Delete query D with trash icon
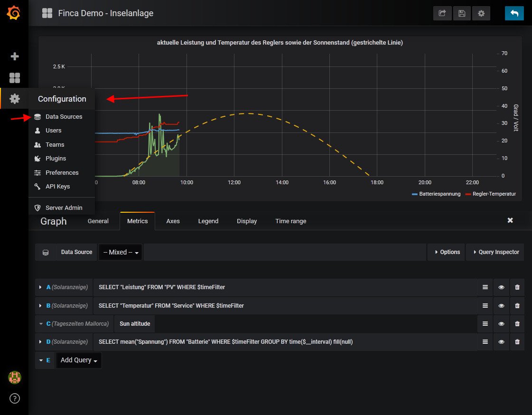 (517, 342)
